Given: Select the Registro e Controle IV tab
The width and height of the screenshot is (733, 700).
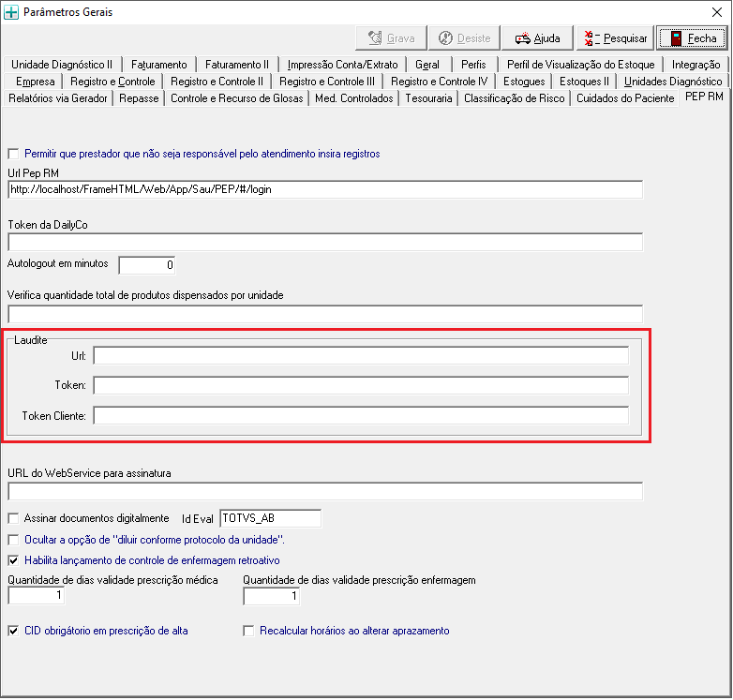Looking at the screenshot, I should pyautogui.click(x=439, y=82).
